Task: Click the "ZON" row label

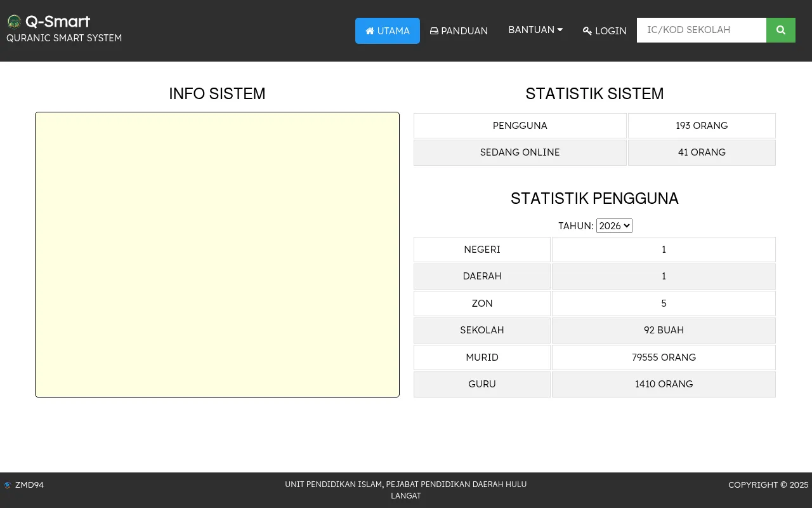Action: click(482, 304)
